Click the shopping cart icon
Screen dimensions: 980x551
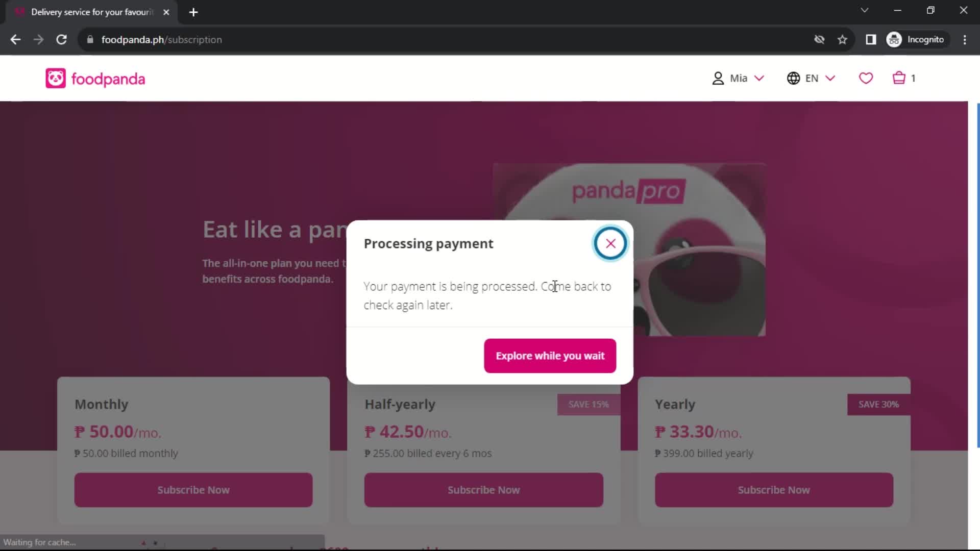click(899, 78)
